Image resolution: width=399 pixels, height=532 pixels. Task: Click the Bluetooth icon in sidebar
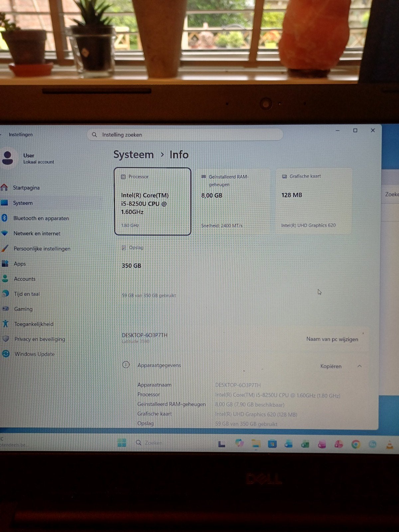point(4,218)
